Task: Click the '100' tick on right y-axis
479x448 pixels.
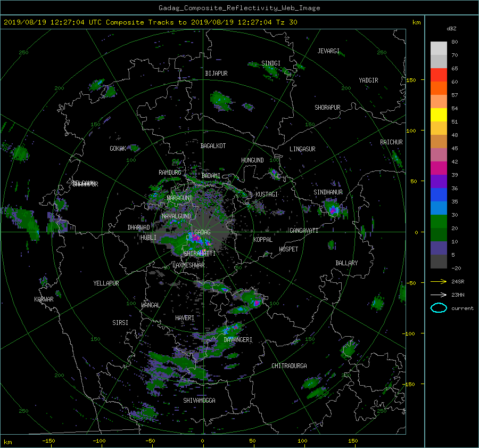Action: (x=411, y=131)
